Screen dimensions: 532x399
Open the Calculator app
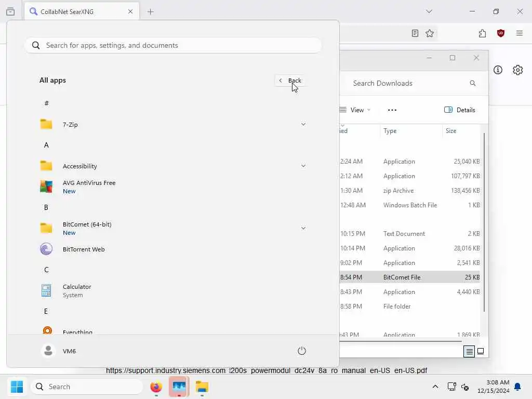[x=173, y=291]
